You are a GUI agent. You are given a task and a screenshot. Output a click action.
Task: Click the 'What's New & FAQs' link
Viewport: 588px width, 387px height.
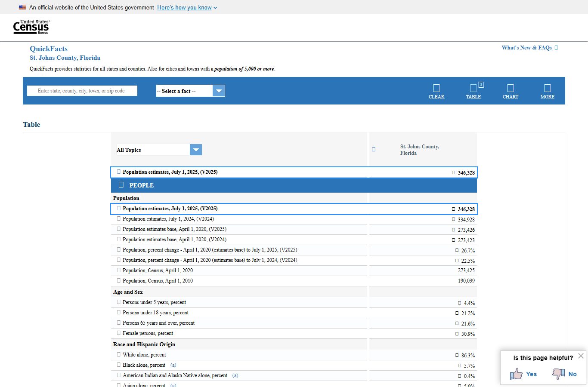pyautogui.click(x=529, y=48)
